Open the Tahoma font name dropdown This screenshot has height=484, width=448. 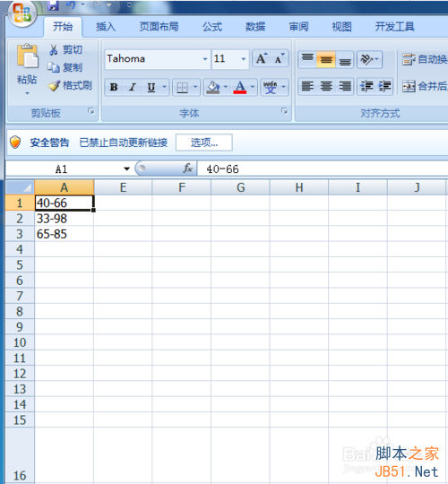click(205, 59)
